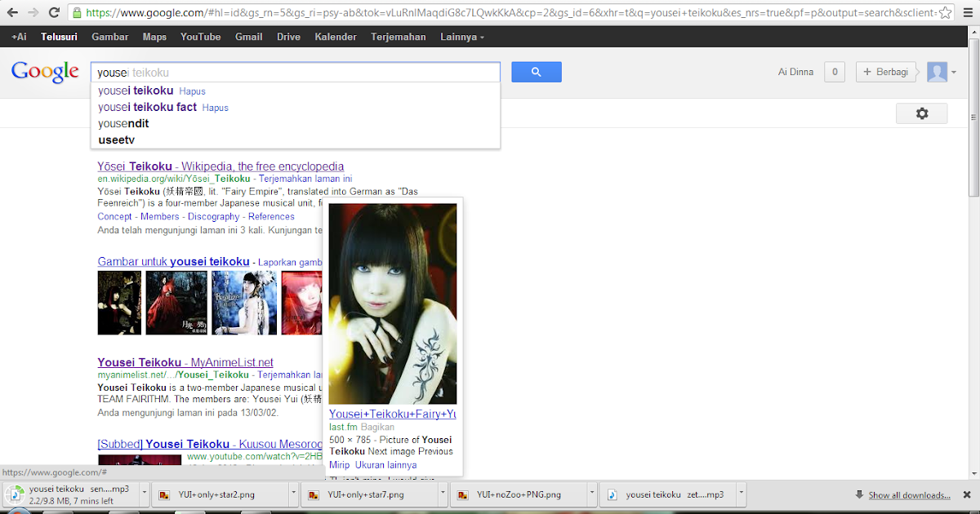Open the red dress image thumbnail
This screenshot has width=980, height=514.
pos(176,303)
